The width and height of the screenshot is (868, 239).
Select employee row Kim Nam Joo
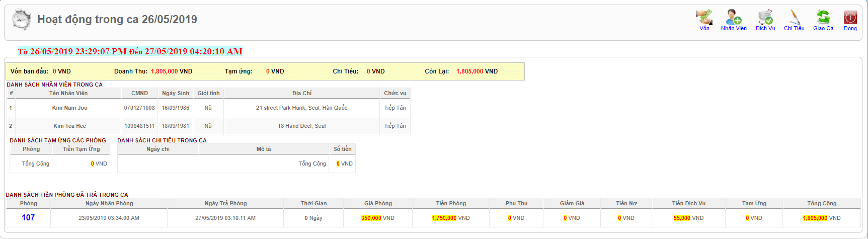tap(69, 108)
